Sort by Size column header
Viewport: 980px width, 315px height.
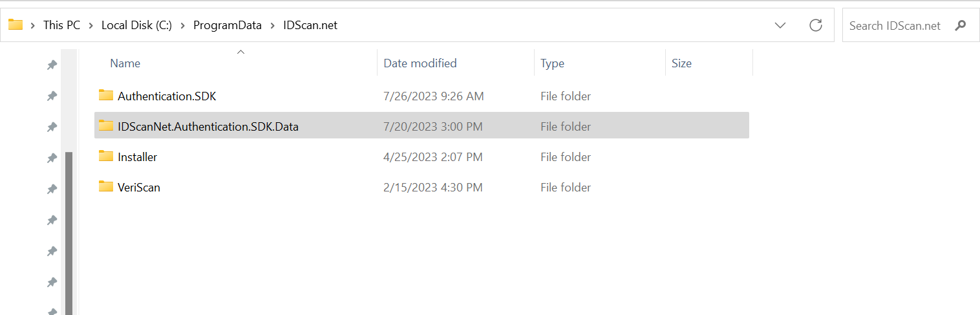pyautogui.click(x=681, y=63)
